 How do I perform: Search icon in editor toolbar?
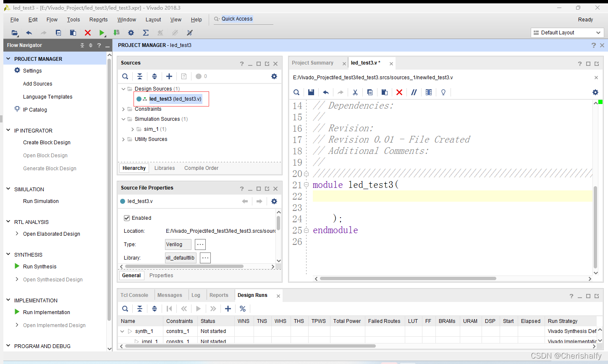coord(296,92)
